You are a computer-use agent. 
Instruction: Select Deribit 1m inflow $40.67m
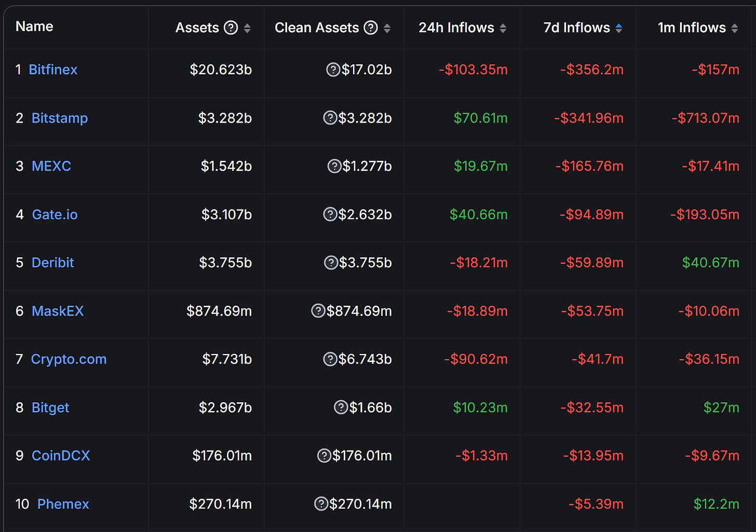(x=711, y=263)
